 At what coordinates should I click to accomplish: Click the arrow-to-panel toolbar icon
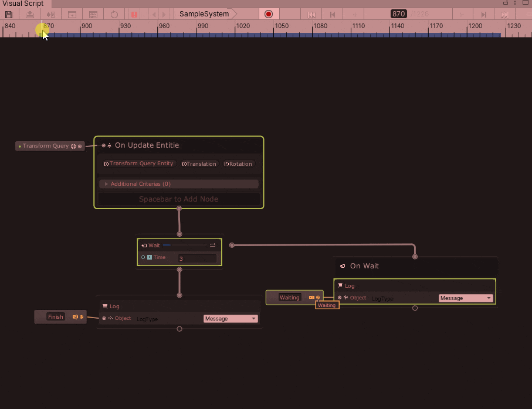click(x=51, y=15)
